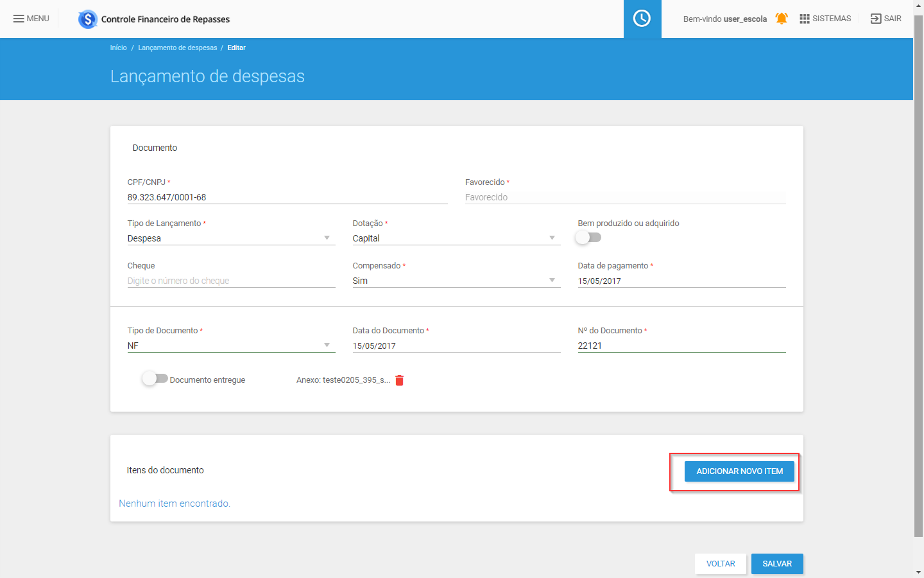The width and height of the screenshot is (924, 578).
Task: Open the SISTEMAS grid icon
Action: coord(804,19)
